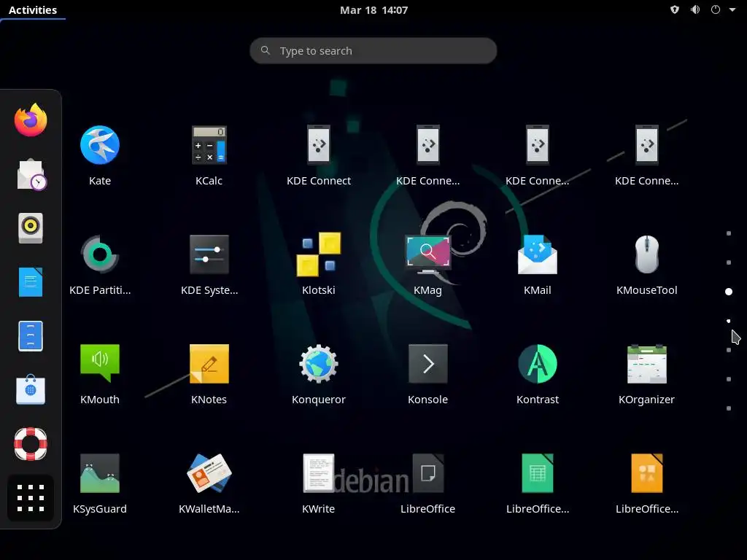Click the volume speaker tray icon
This screenshot has width=747, height=560.
695,9
